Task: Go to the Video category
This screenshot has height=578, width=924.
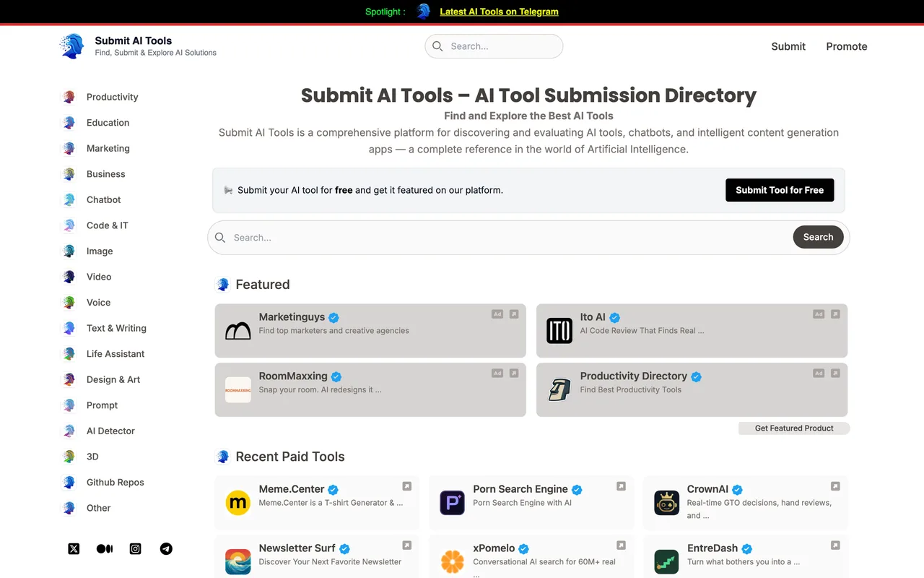Action: [x=99, y=277]
